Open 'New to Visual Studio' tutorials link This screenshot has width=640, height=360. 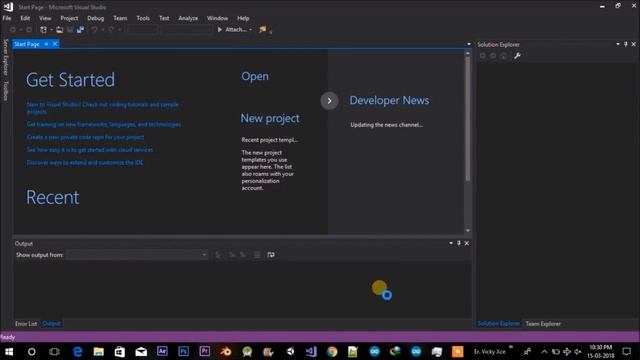coord(102,108)
